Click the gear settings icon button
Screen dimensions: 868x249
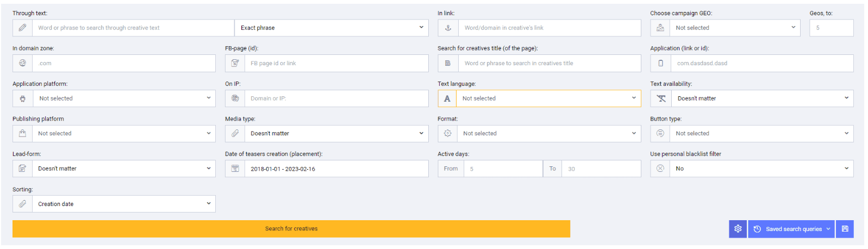[738, 229]
